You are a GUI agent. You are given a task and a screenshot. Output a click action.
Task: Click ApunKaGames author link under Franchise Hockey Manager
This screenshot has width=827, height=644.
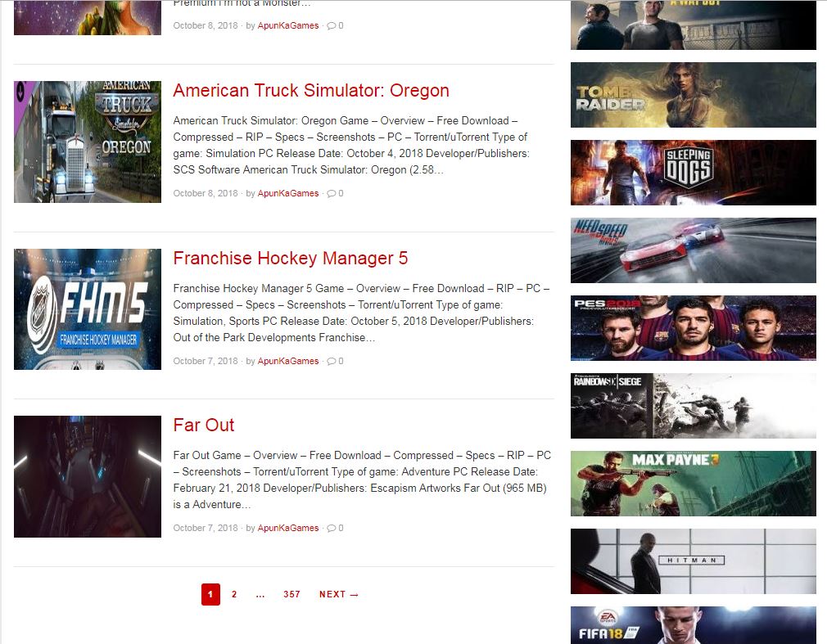[288, 362]
